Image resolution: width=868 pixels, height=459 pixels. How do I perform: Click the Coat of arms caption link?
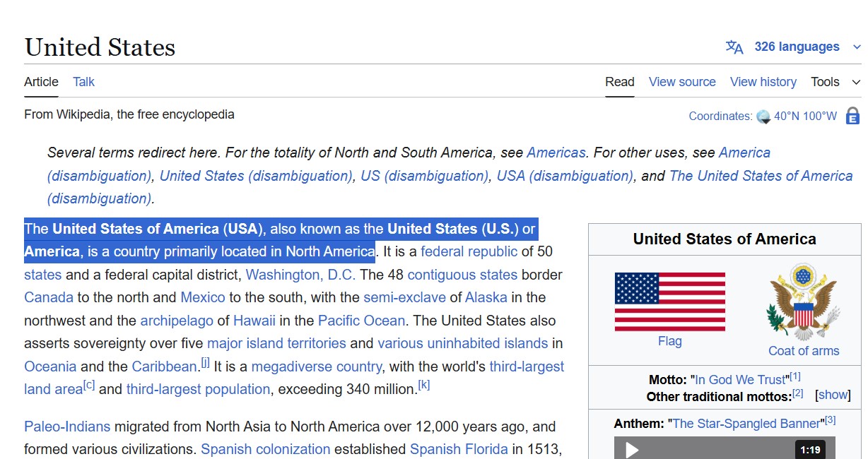(804, 351)
